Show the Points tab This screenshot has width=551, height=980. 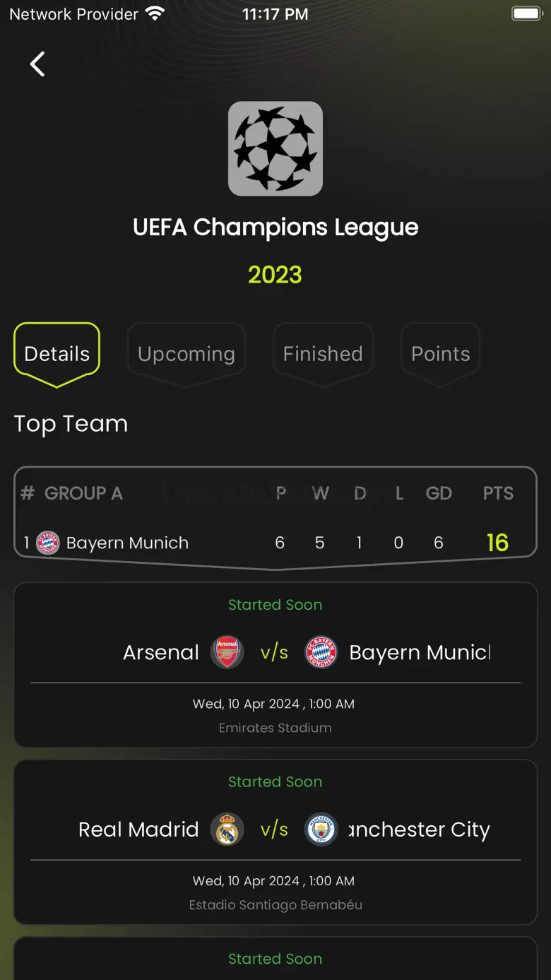[x=441, y=353]
